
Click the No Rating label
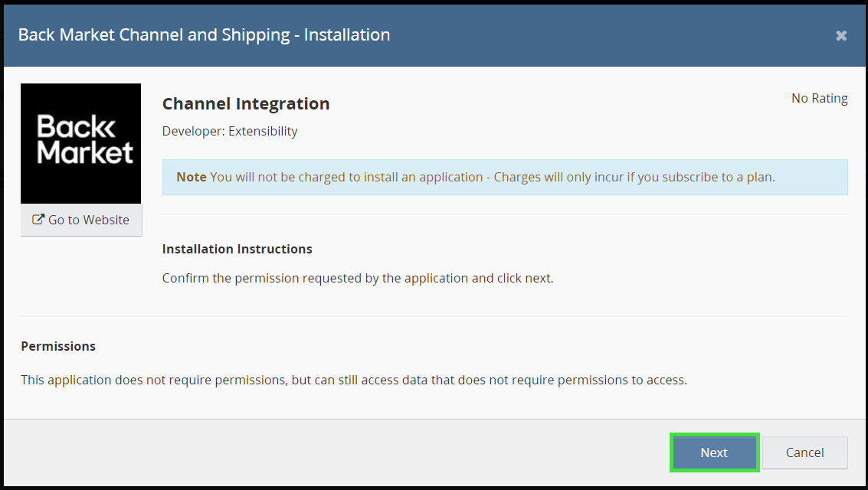819,98
